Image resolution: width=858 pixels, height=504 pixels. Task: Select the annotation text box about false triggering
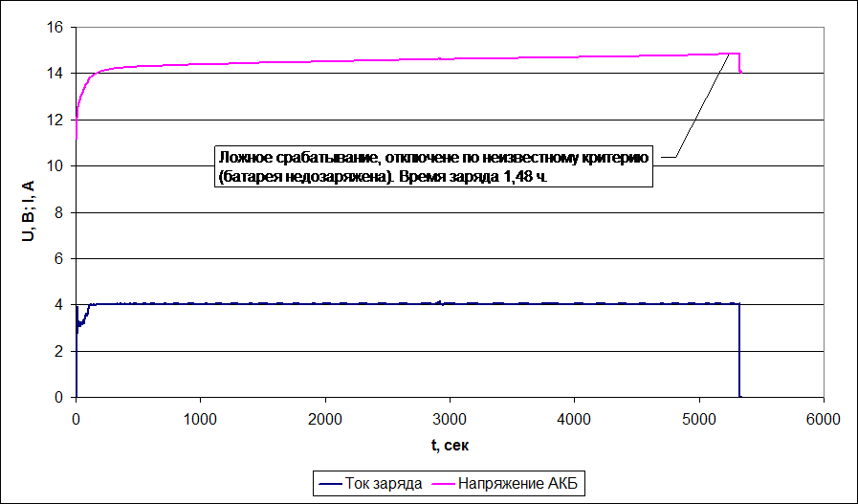click(x=433, y=166)
